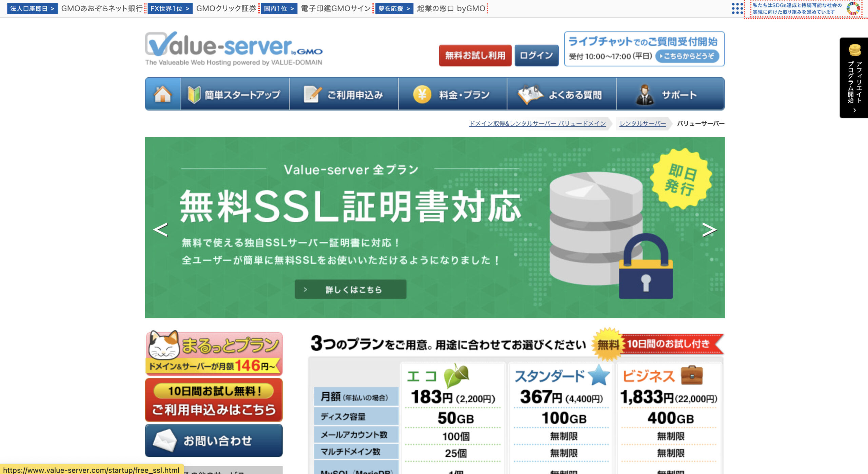This screenshot has width=868, height=474.
Task: Click the yen coin icon in 料金・プラン
Action: coord(422,94)
